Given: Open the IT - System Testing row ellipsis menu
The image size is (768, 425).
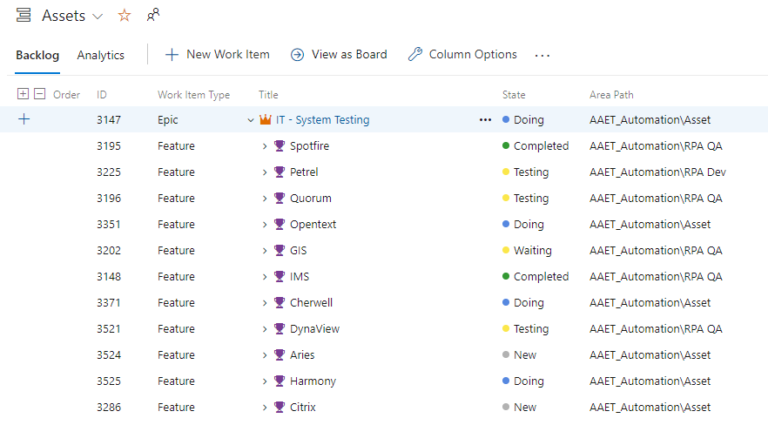Looking at the screenshot, I should point(485,120).
